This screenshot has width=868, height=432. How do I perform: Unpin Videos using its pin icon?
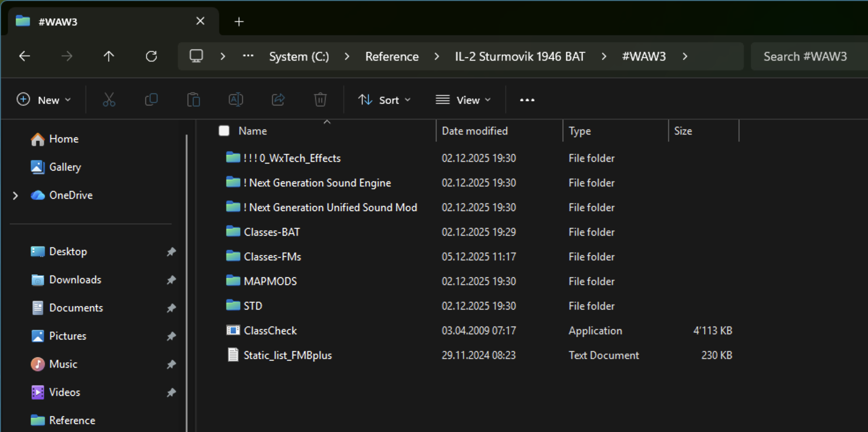[x=171, y=392]
